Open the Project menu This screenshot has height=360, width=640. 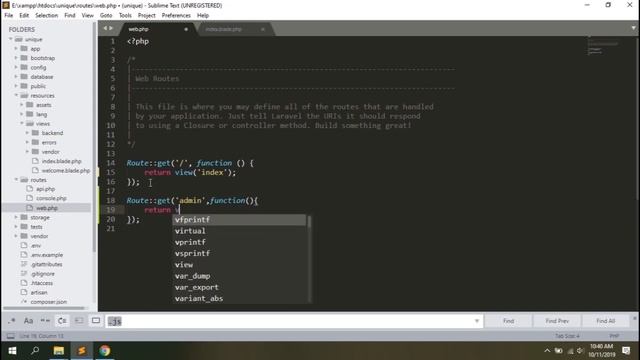tap(147, 15)
